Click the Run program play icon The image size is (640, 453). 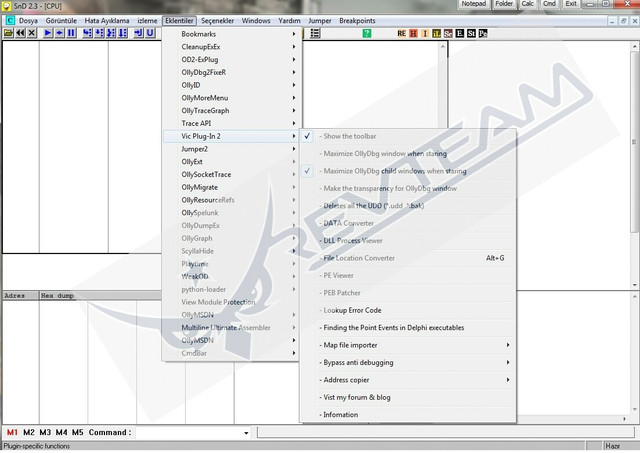click(48, 33)
